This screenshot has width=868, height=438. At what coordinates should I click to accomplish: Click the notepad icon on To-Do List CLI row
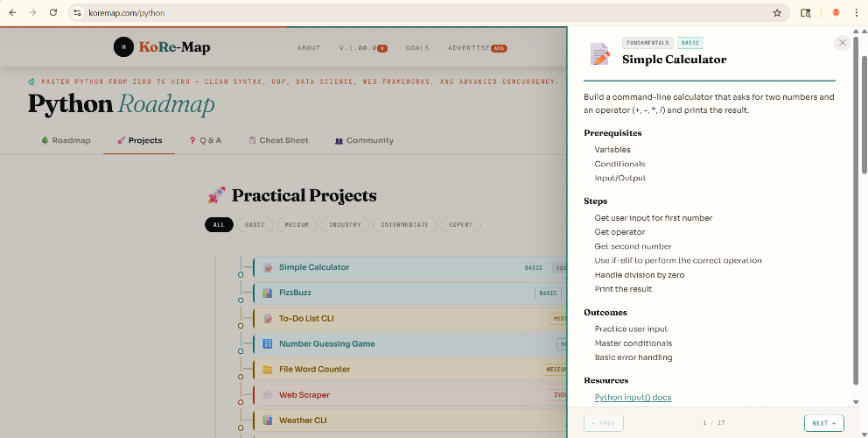coord(268,319)
